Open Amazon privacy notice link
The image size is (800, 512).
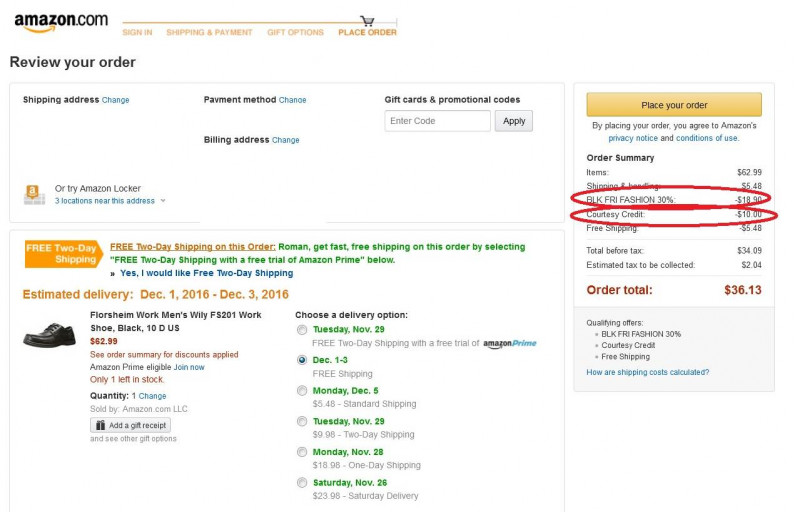[x=633, y=138]
